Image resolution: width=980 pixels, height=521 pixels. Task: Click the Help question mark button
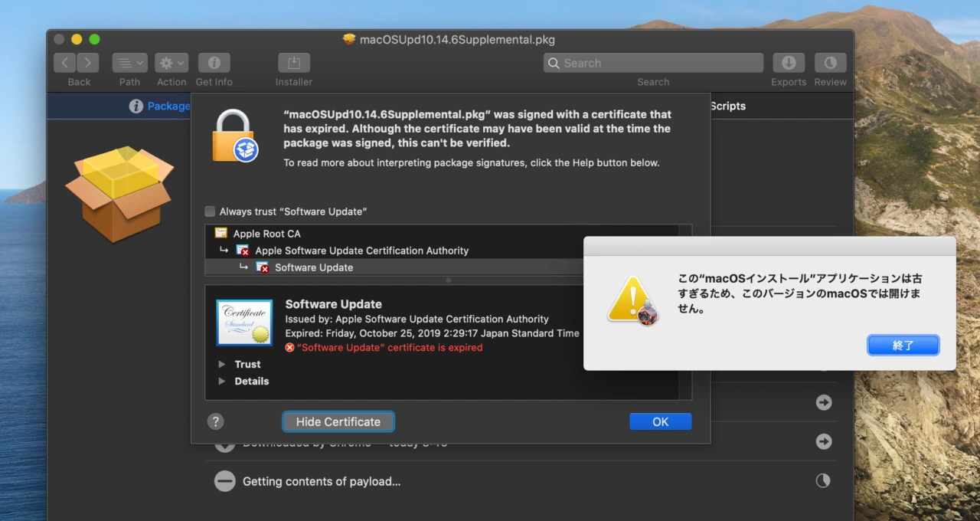tap(216, 421)
